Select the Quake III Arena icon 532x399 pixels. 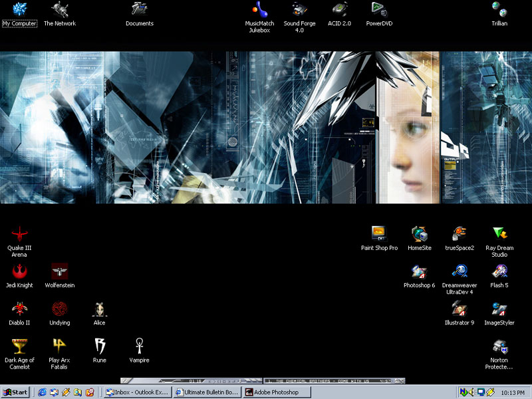(x=19, y=242)
